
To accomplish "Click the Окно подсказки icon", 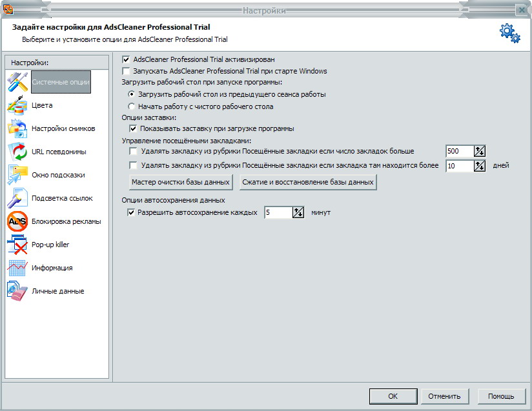I will coord(17,175).
